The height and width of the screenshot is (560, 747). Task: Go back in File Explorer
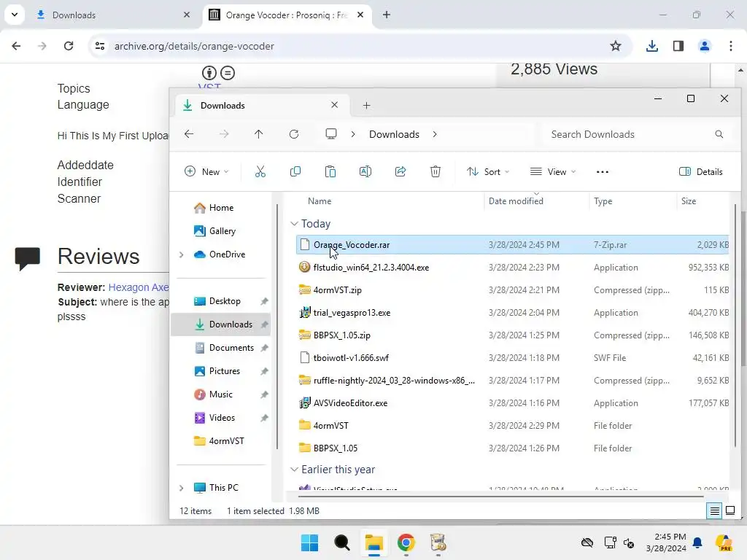coord(189,134)
